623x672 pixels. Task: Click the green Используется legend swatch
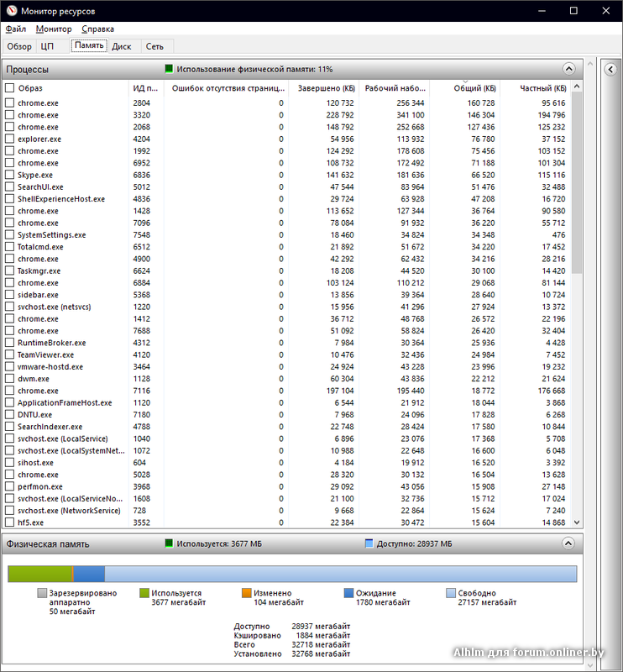144,593
